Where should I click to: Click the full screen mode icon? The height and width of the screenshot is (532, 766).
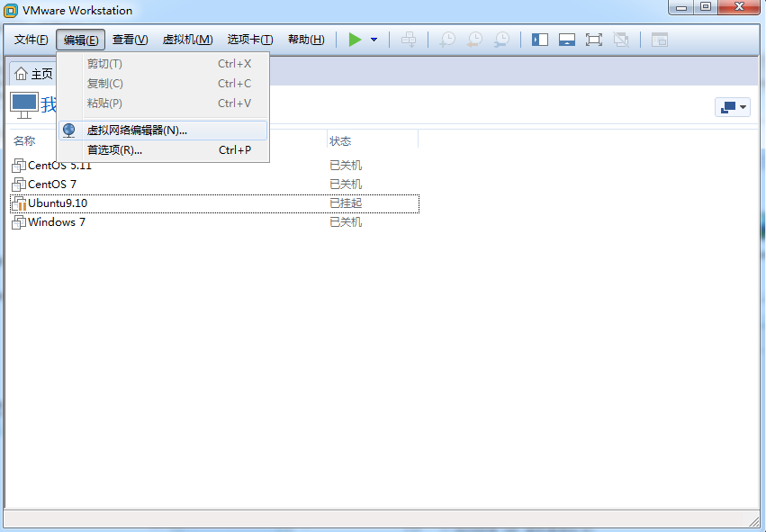[593, 40]
